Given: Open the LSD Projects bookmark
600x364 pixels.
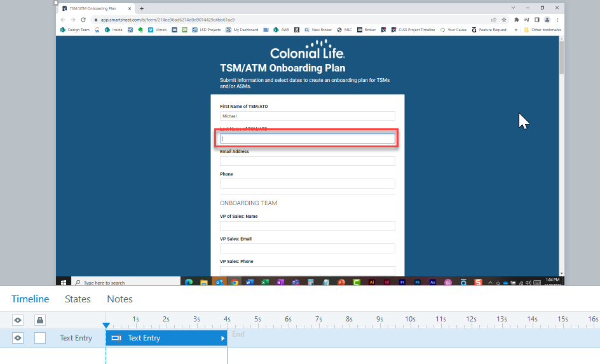Looking at the screenshot, I should click(x=206, y=30).
